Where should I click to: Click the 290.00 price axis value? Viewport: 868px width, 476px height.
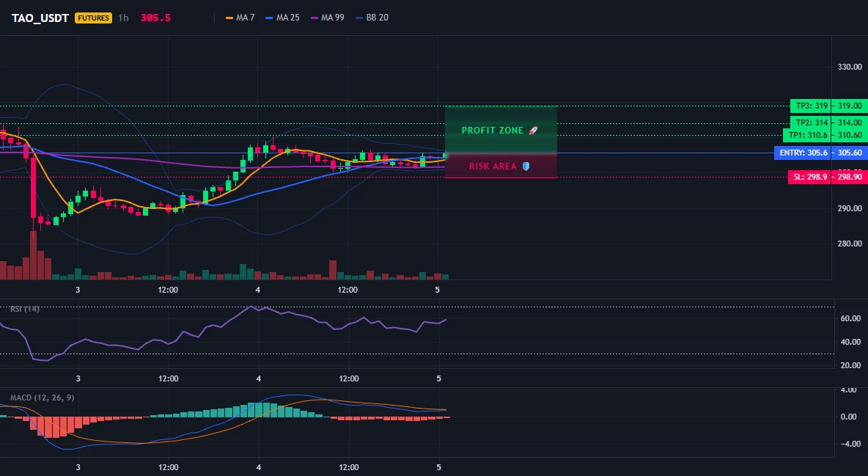coord(850,208)
